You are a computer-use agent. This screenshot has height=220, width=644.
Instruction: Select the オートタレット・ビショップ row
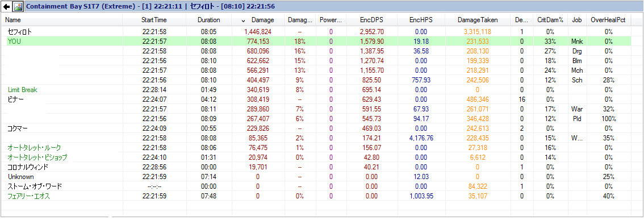319,157
